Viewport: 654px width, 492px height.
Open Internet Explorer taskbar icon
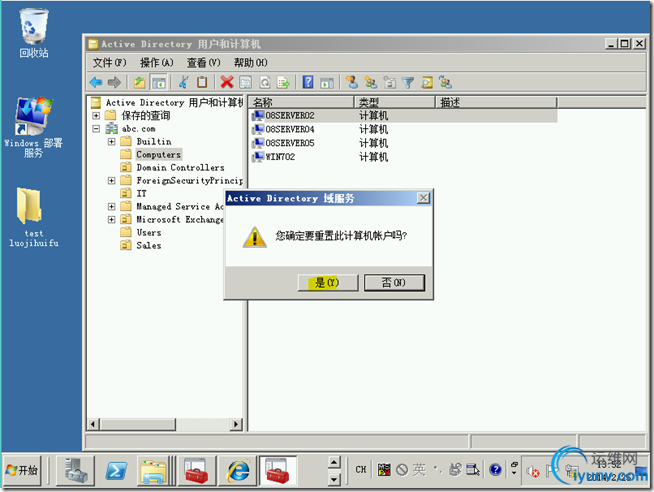tap(238, 470)
